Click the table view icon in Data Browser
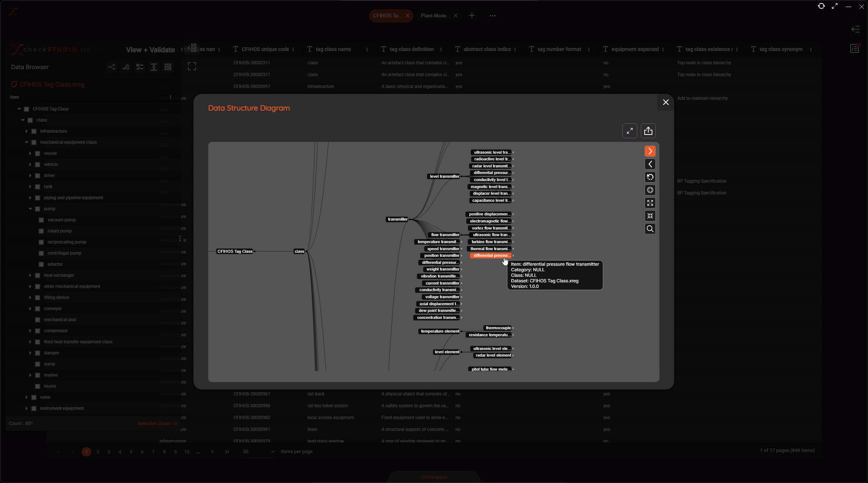Image resolution: width=868 pixels, height=483 pixels. click(x=168, y=67)
